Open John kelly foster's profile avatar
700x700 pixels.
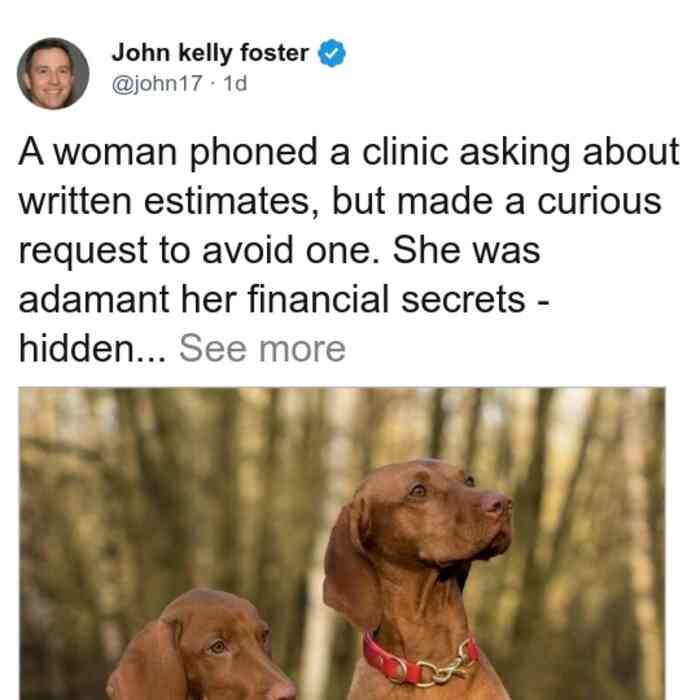tap(53, 73)
